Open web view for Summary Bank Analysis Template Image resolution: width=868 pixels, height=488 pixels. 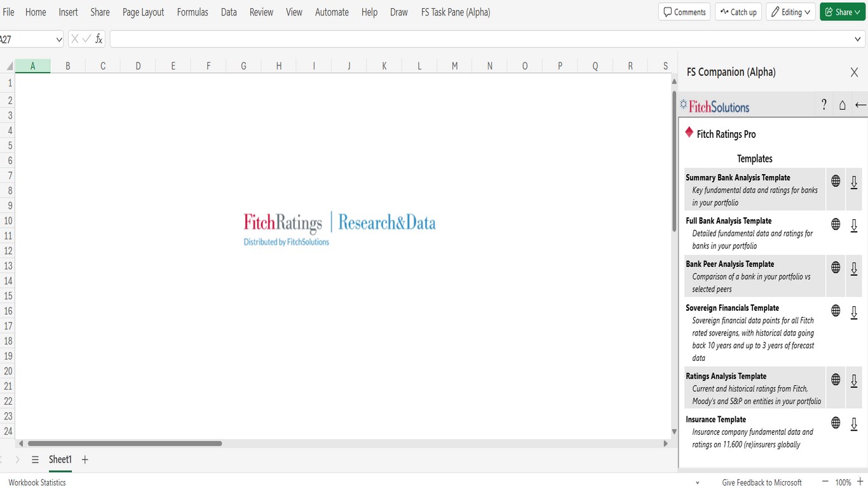[x=836, y=181]
